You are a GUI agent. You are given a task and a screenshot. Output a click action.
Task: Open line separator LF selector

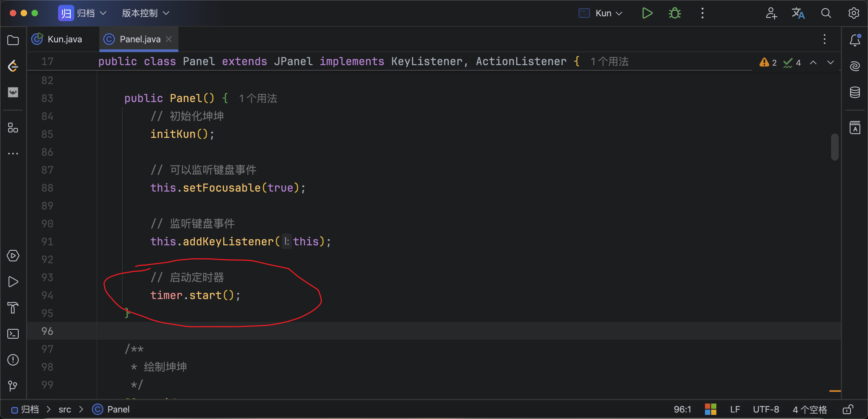tap(735, 409)
